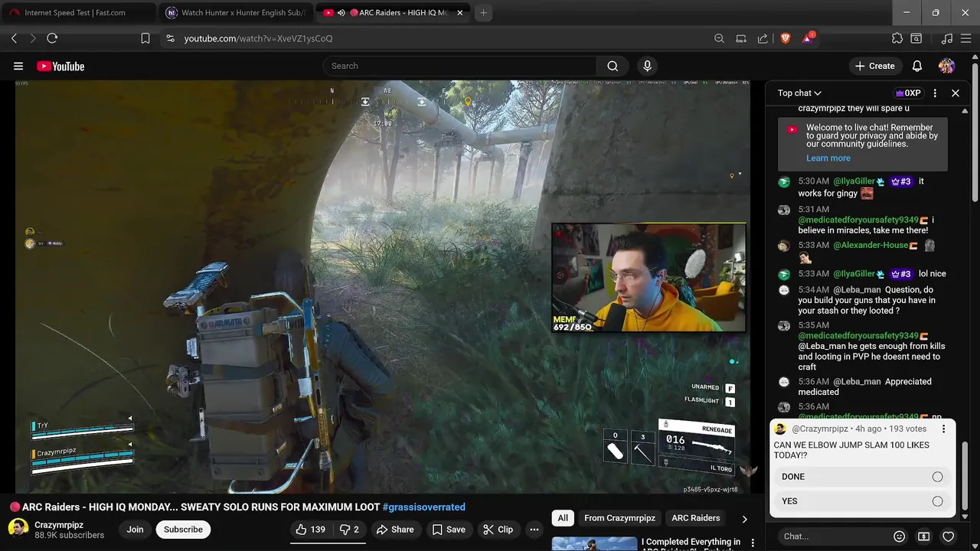The width and height of the screenshot is (980, 551).
Task: Mute audio on ARC Raiders tab
Action: tap(341, 13)
